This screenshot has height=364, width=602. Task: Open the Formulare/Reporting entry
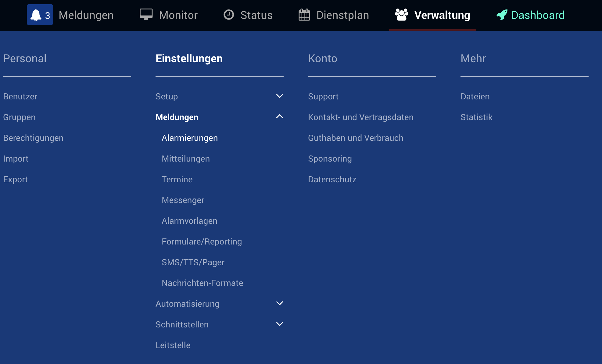pos(202,241)
